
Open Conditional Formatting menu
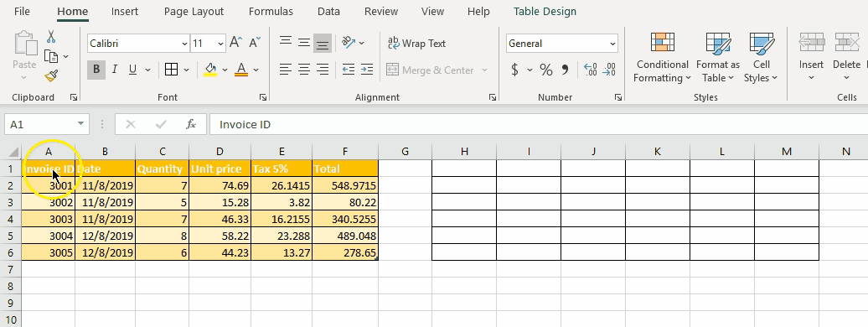[662, 58]
